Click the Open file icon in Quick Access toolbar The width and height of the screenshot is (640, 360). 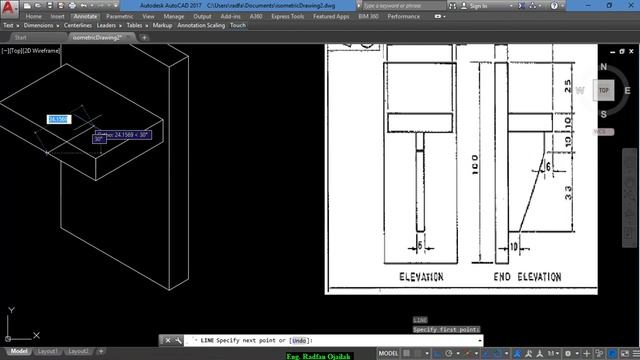point(38,6)
